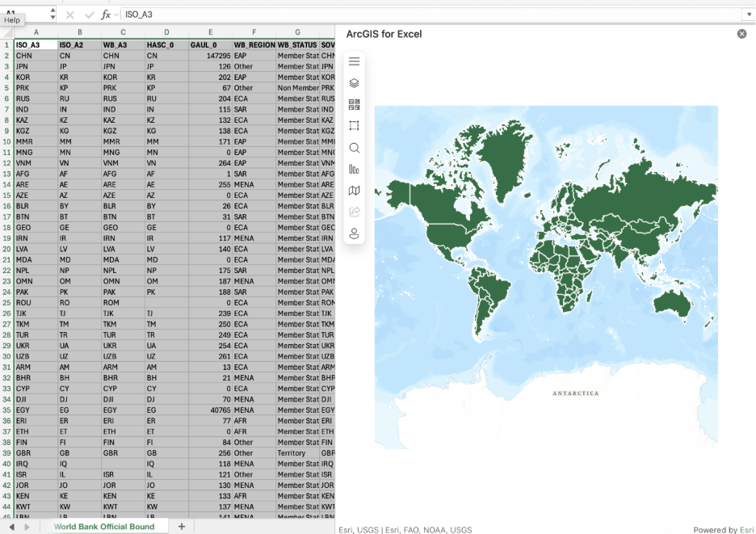756x534 pixels.
Task: Select the cell containing 40765
Action: [x=210, y=410]
